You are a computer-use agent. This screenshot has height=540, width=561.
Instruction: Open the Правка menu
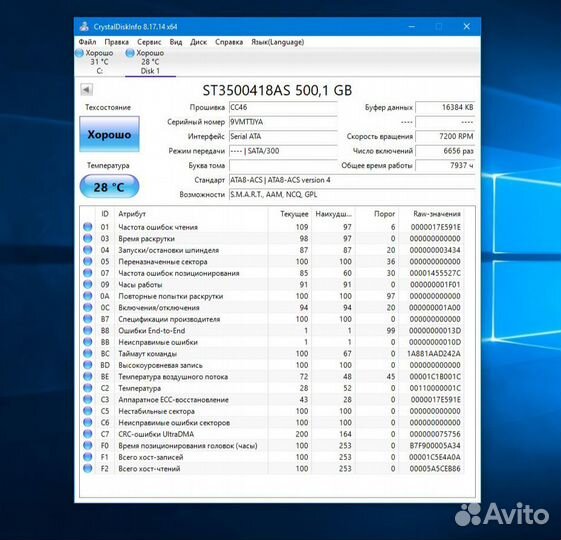[x=116, y=42]
